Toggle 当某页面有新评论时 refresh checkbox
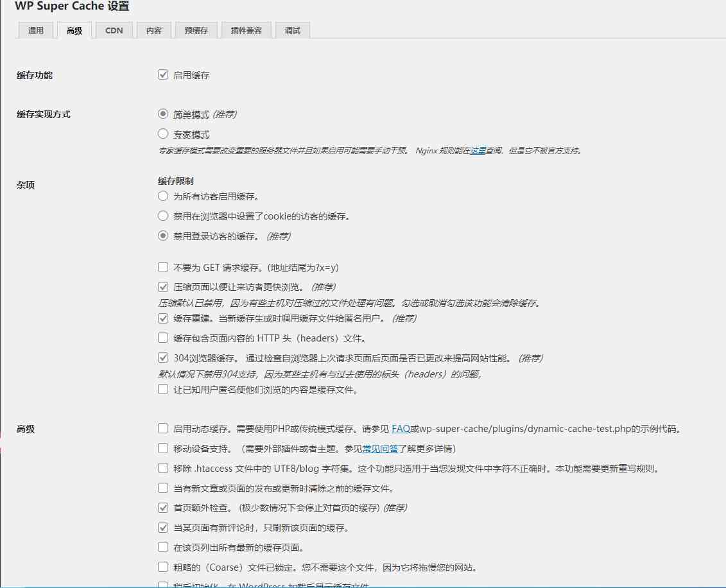The image size is (726, 588). [163, 528]
